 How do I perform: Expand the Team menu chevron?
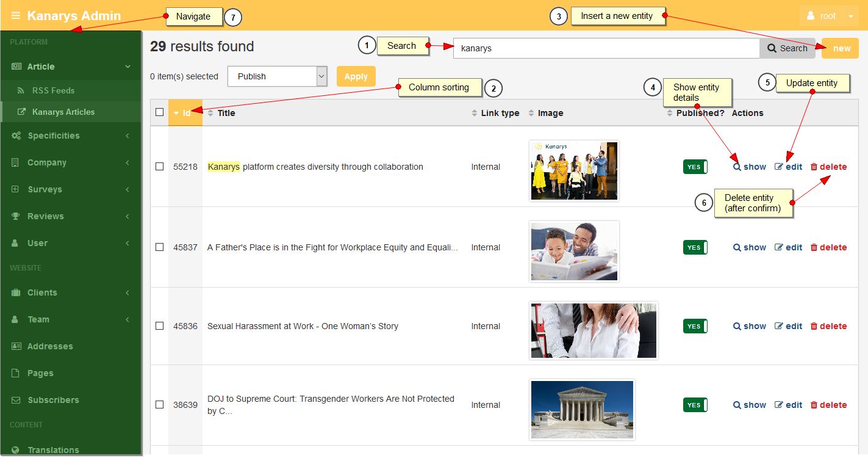(x=127, y=319)
